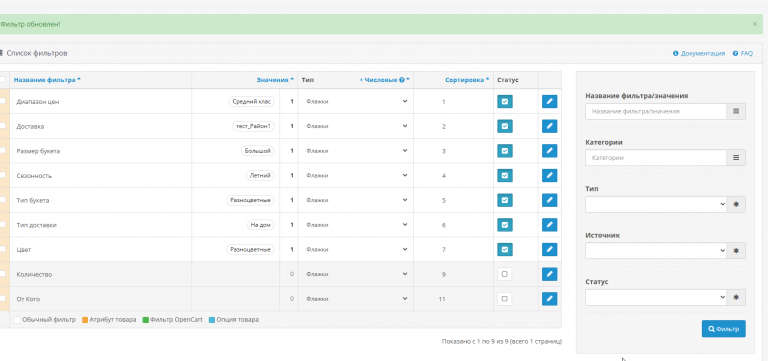Open the Документация link
The height and width of the screenshot is (361, 768).
[699, 53]
